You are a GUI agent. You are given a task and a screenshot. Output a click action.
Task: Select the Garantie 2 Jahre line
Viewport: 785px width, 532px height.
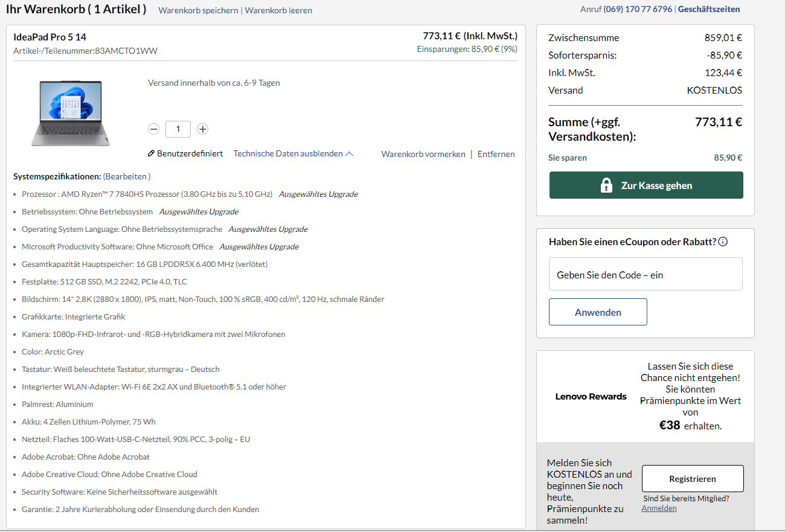[140, 509]
